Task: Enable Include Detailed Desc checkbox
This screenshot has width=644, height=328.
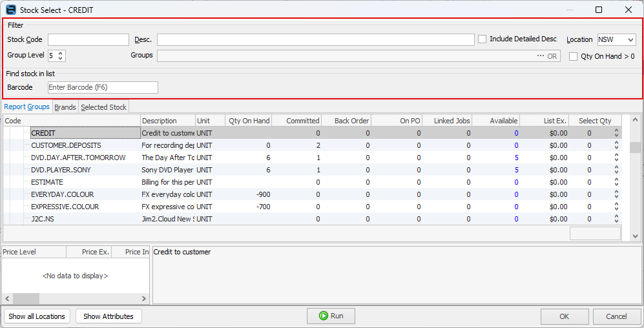Action: tap(482, 39)
